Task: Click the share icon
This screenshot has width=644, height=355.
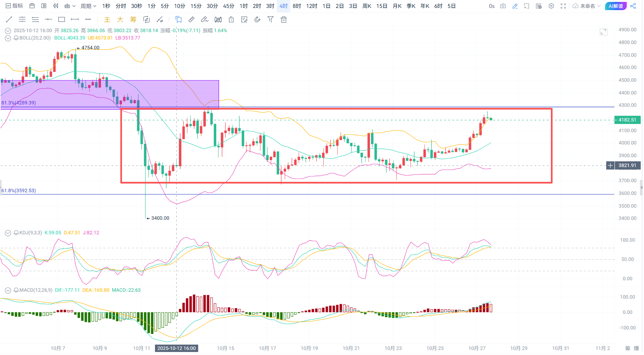Action: click(x=633, y=6)
